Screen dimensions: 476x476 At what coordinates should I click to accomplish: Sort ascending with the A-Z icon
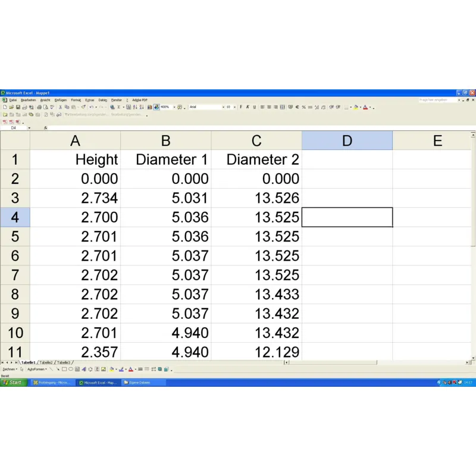click(x=135, y=107)
